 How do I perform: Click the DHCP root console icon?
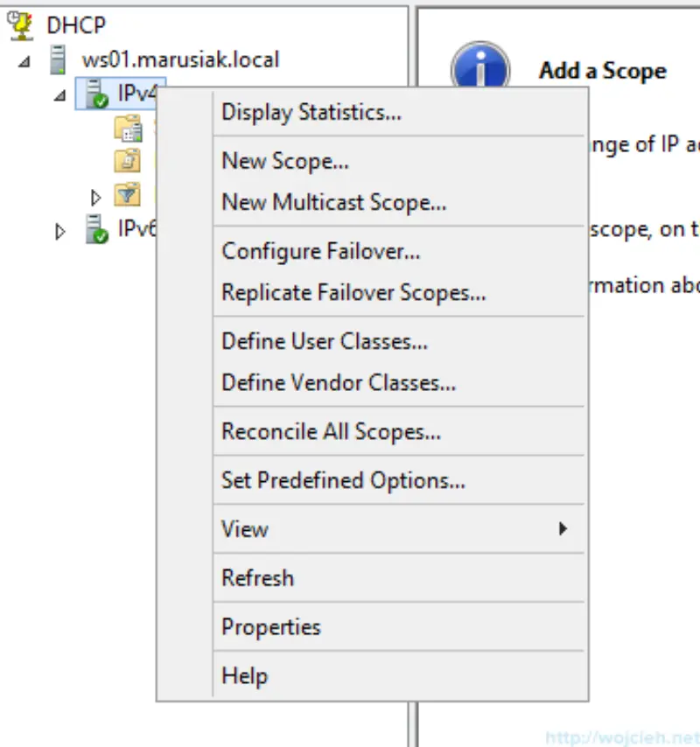(19, 24)
